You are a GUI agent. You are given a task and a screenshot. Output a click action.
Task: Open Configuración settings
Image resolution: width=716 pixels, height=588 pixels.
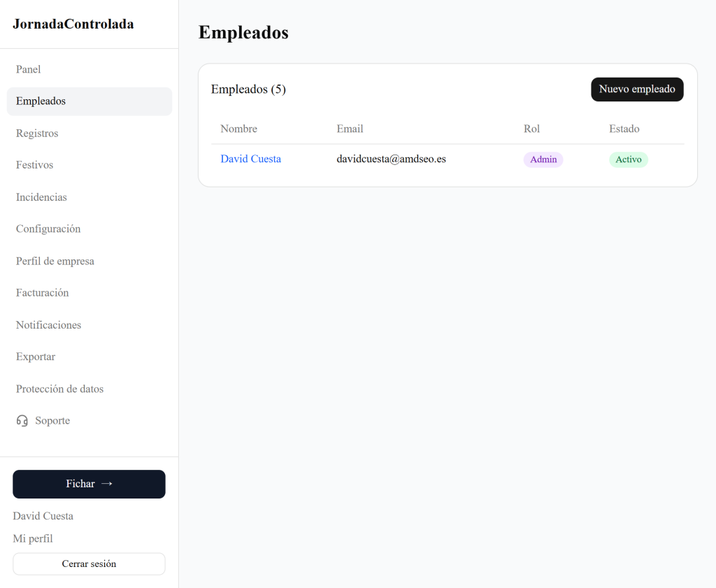pos(48,229)
